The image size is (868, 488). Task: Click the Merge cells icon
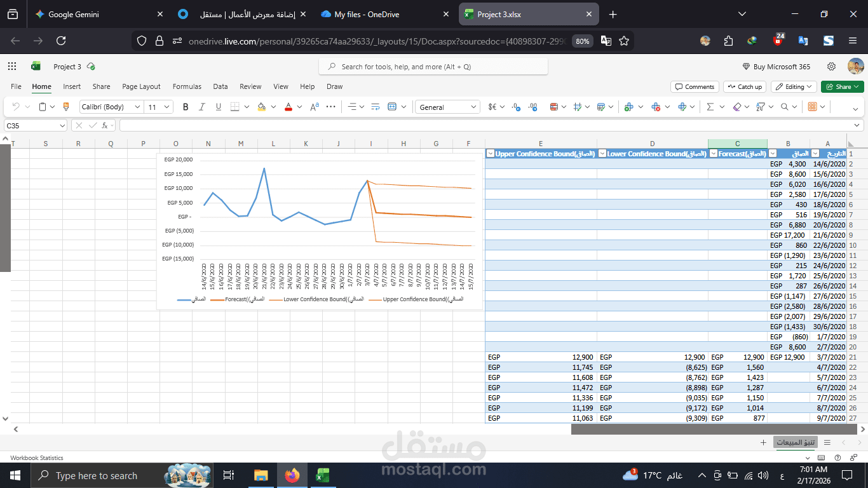tap(392, 107)
